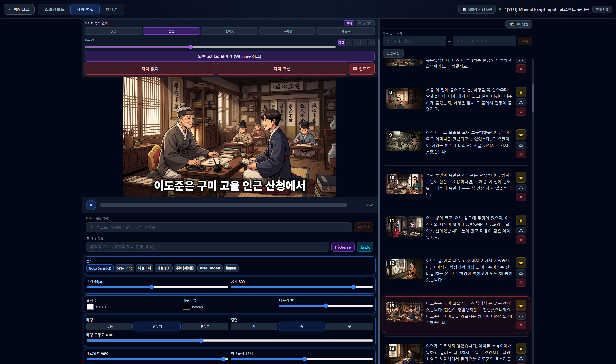The width and height of the screenshot is (616, 364).
Task: Remove scene 9 via red X button
Action: 521,154
